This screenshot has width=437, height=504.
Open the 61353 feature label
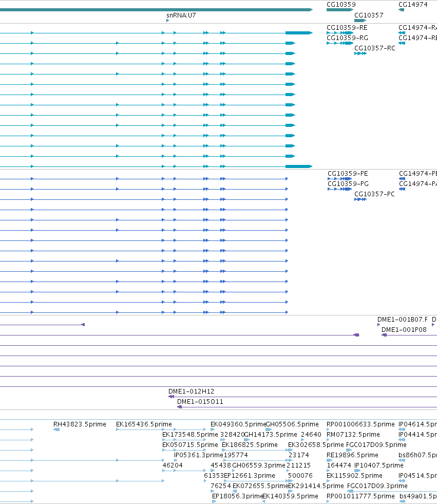[x=214, y=476]
